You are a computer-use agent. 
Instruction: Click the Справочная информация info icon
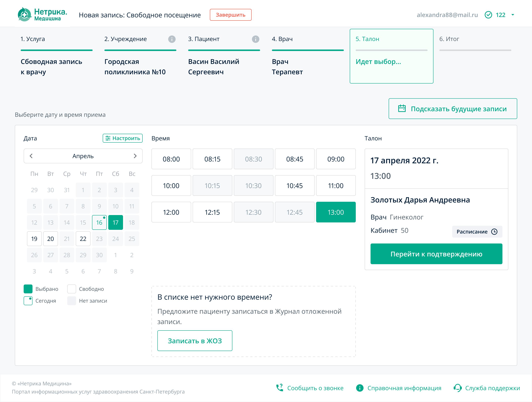pyautogui.click(x=359, y=388)
